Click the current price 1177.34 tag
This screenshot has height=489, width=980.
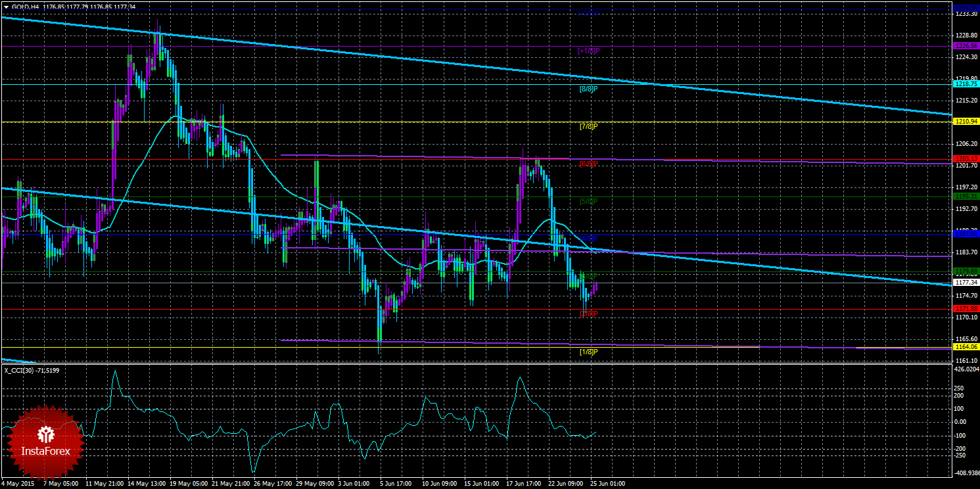point(966,283)
